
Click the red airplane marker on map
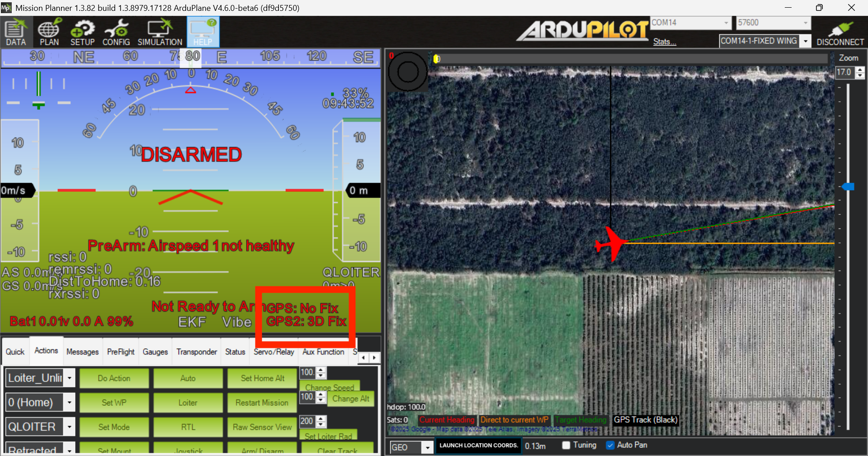click(610, 244)
